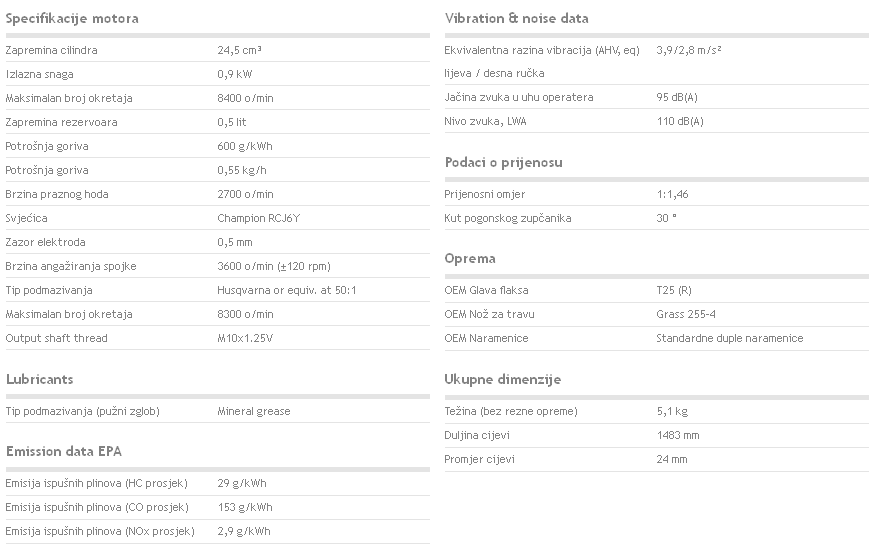Select the Nivo zvuka, LWA label
This screenshot has height=545, width=875.
pyautogui.click(x=485, y=121)
